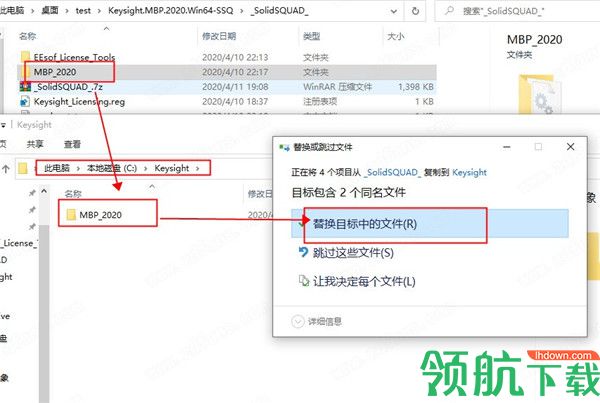Go to test folder in breadcrumb path
The width and height of the screenshot is (600, 403).
(x=83, y=11)
